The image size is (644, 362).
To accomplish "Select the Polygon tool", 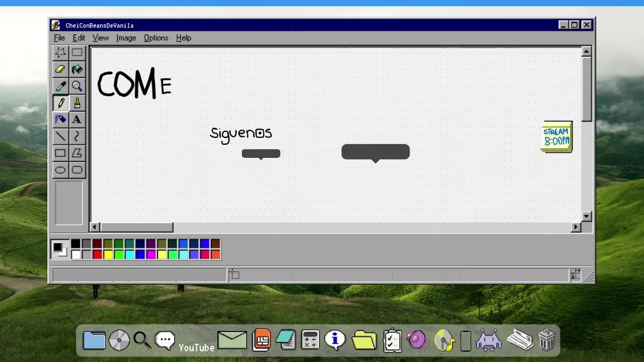I will 77,153.
